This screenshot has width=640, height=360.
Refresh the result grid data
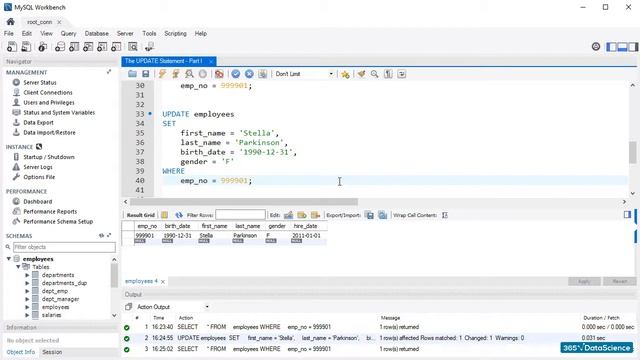point(179,215)
